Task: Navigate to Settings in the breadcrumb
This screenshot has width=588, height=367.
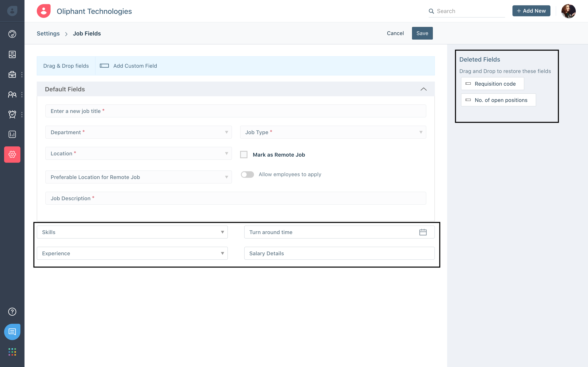Action: 48,33
